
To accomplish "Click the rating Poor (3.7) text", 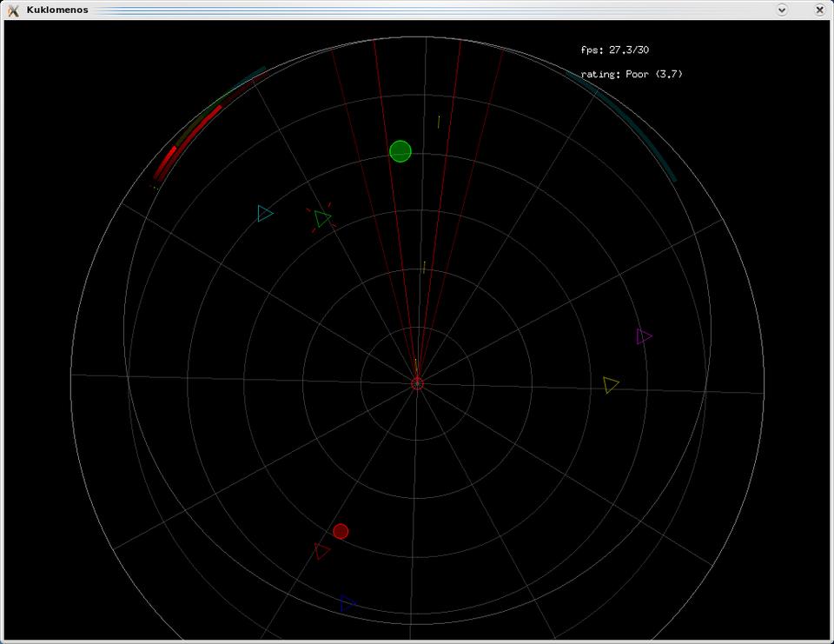I will click(x=632, y=75).
